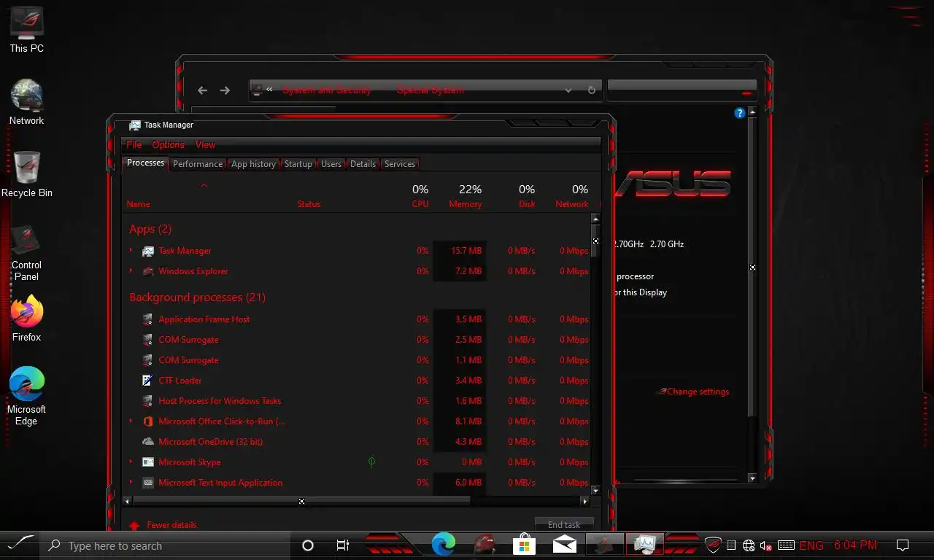The height and width of the screenshot is (560, 934).
Task: Expand Microsoft Office Click-to-Run row
Action: coord(131,421)
